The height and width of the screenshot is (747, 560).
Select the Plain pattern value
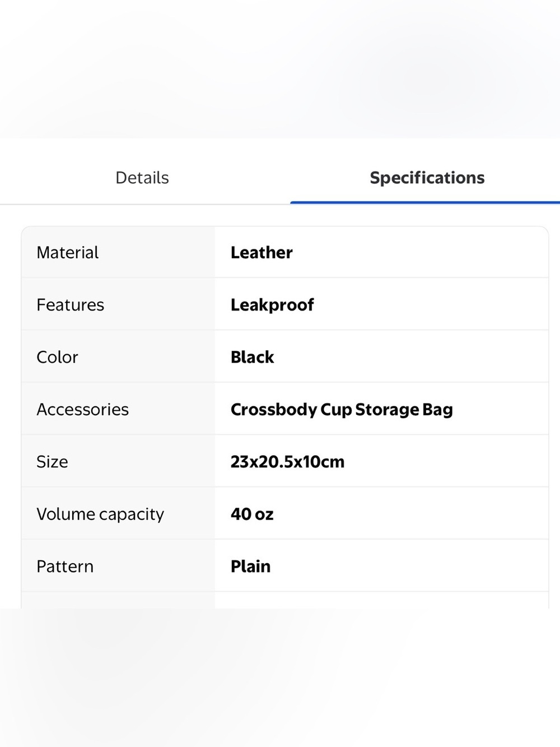[x=250, y=566]
